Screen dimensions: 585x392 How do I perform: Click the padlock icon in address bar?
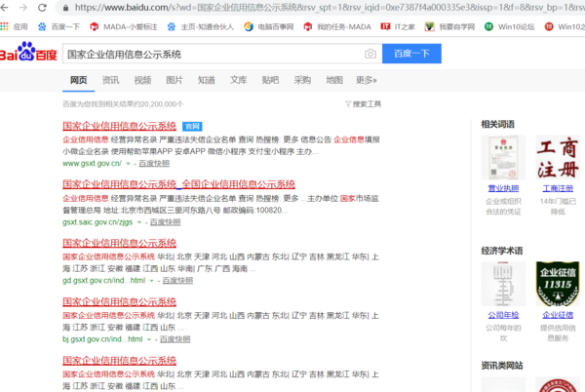(x=66, y=8)
